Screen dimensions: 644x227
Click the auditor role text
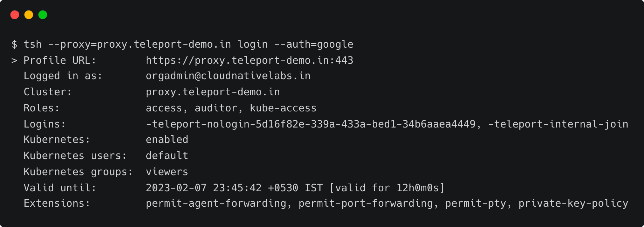click(x=216, y=108)
